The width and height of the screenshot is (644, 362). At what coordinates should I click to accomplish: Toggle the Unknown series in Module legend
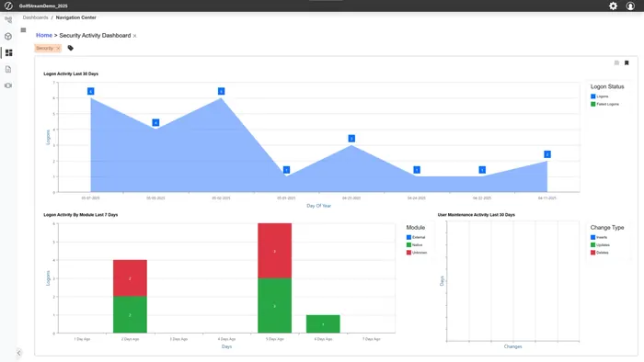[x=417, y=253]
